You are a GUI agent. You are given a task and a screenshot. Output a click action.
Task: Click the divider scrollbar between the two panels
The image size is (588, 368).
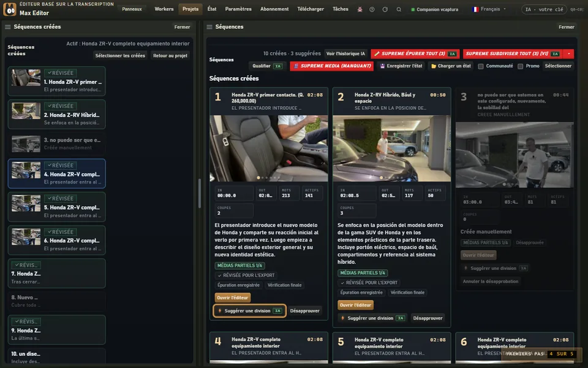point(200,193)
